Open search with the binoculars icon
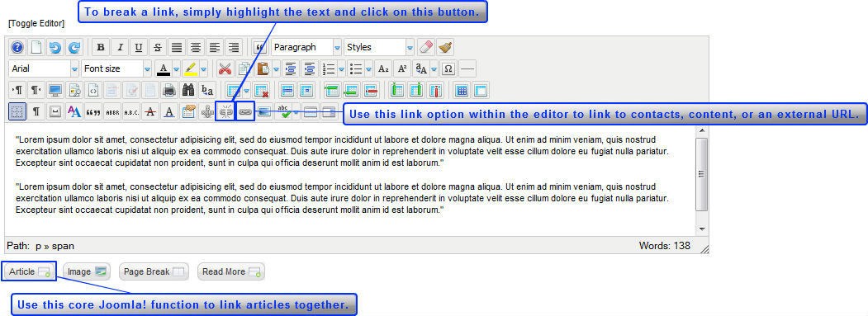The height and width of the screenshot is (316, 868). (188, 90)
